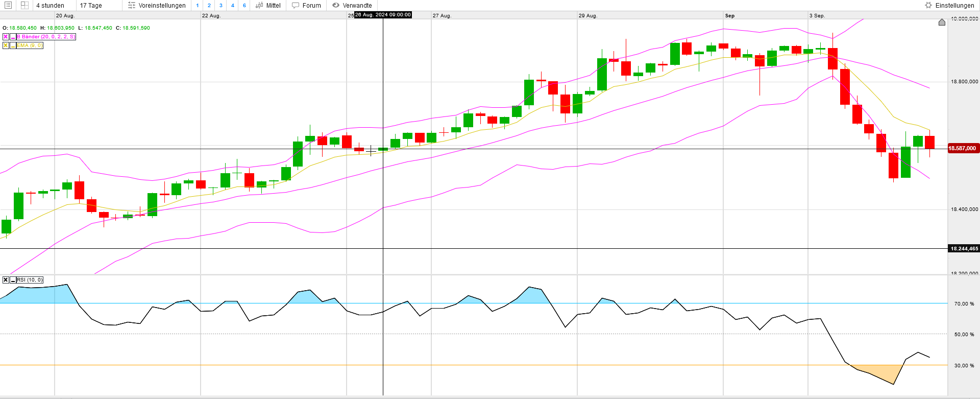Screen dimensions: 980x399
Task: Open the list menu icon in the toolbar
Action: 8,5
